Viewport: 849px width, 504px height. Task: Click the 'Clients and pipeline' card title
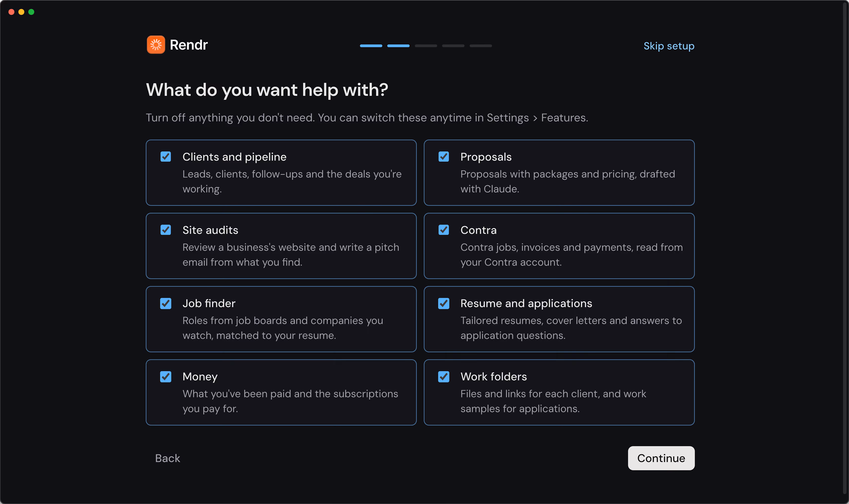pos(234,157)
